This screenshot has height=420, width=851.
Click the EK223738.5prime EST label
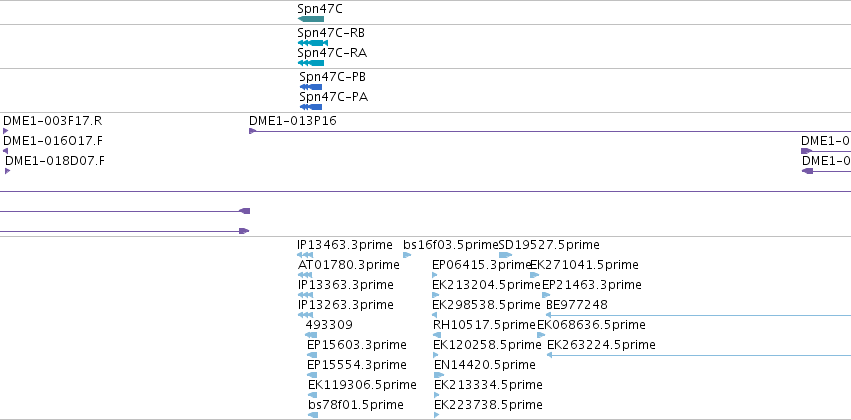click(488, 405)
